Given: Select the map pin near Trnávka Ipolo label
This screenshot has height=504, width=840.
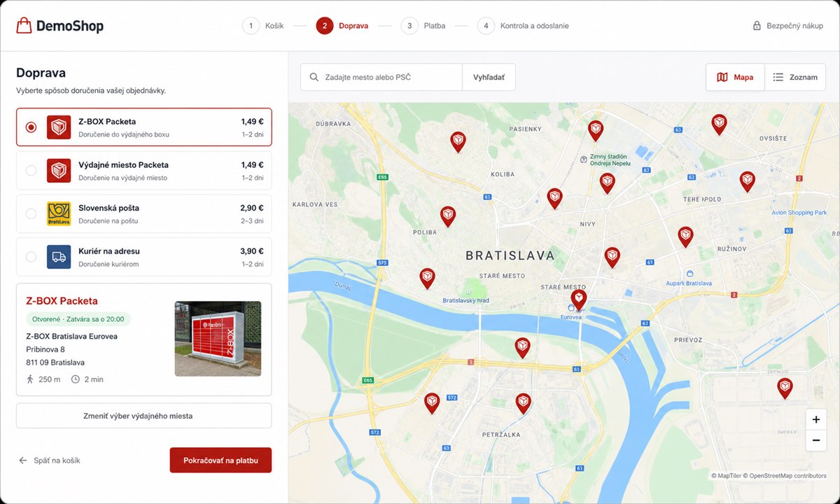Looking at the screenshot, I should click(748, 181).
